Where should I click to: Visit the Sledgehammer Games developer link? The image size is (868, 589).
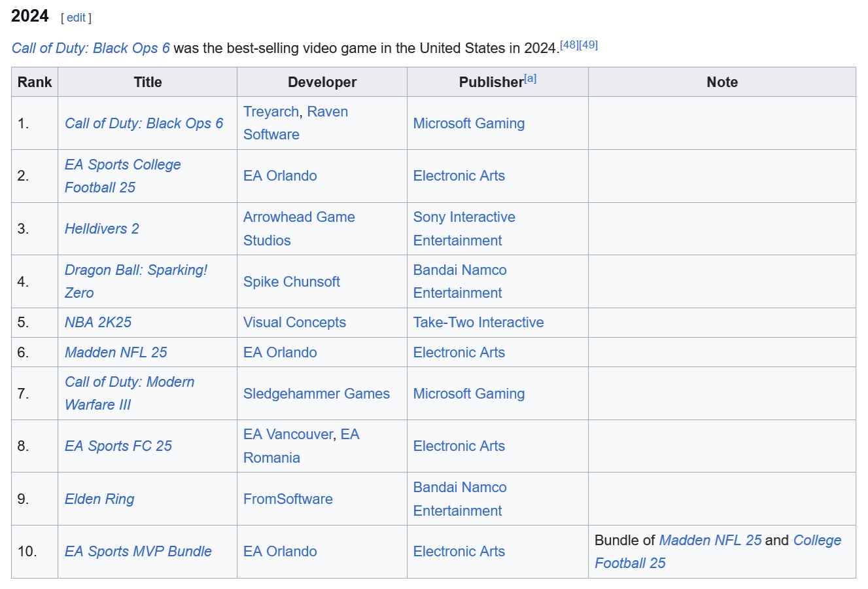pos(317,393)
